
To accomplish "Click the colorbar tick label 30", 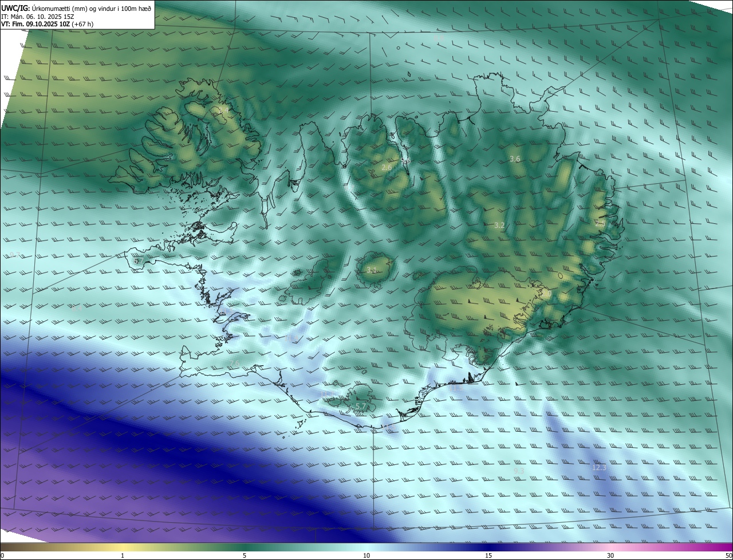I will point(610,555).
